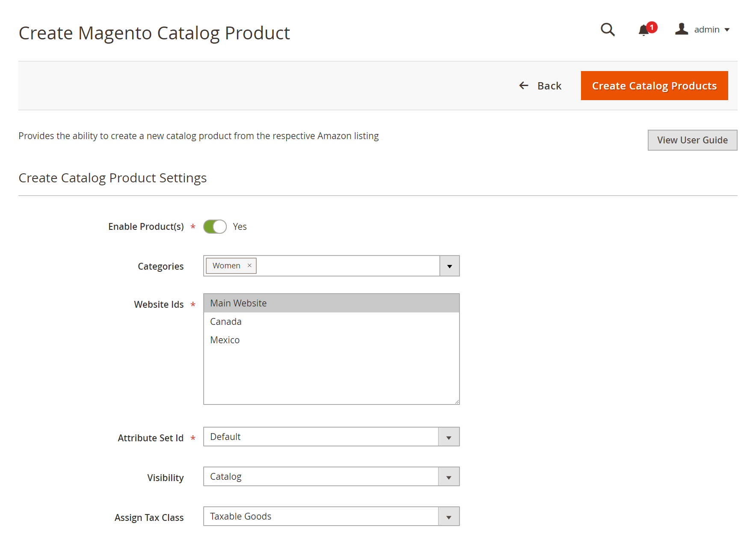Toggle the Enable Product(s) switch
The height and width of the screenshot is (550, 756).
point(215,226)
